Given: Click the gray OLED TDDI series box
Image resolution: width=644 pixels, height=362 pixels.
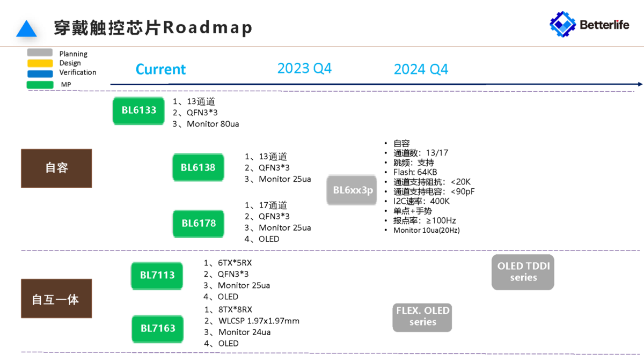Looking at the screenshot, I should 523,272.
